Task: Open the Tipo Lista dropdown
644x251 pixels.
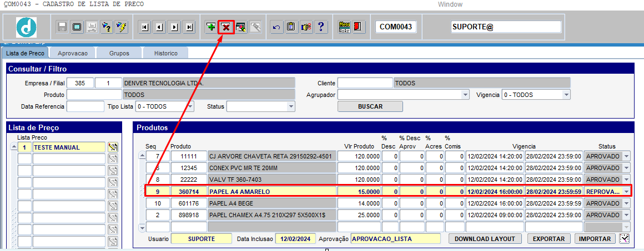Action: click(190, 106)
